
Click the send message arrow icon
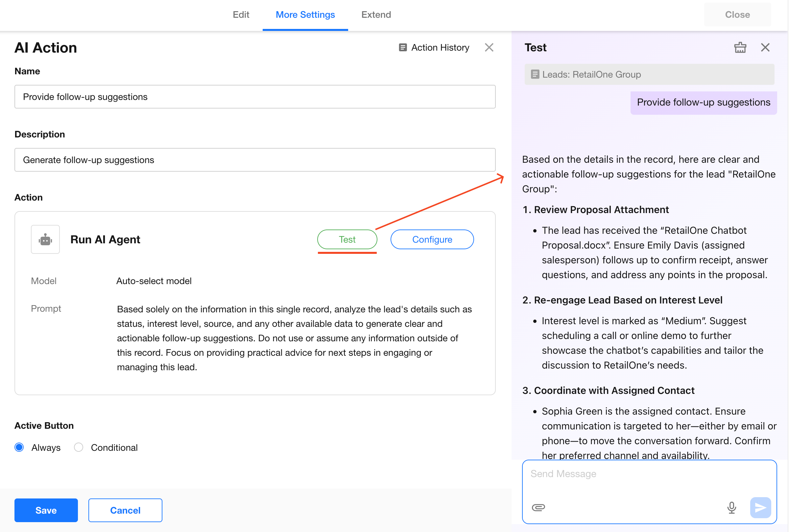(x=760, y=507)
